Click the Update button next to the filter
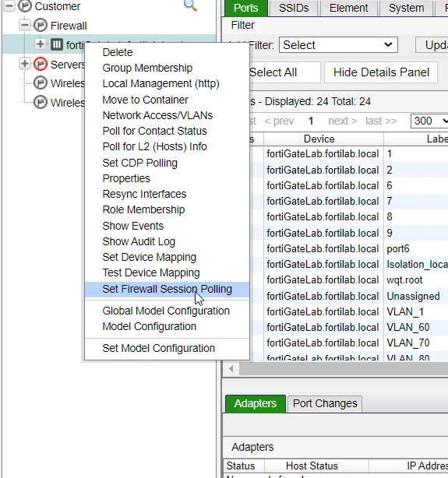Viewport: 448px width, 478px height. pos(432,45)
